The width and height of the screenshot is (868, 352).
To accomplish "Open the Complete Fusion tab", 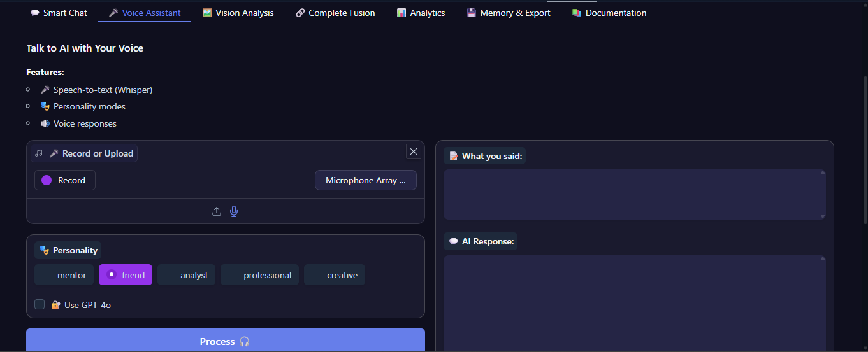I will point(335,13).
